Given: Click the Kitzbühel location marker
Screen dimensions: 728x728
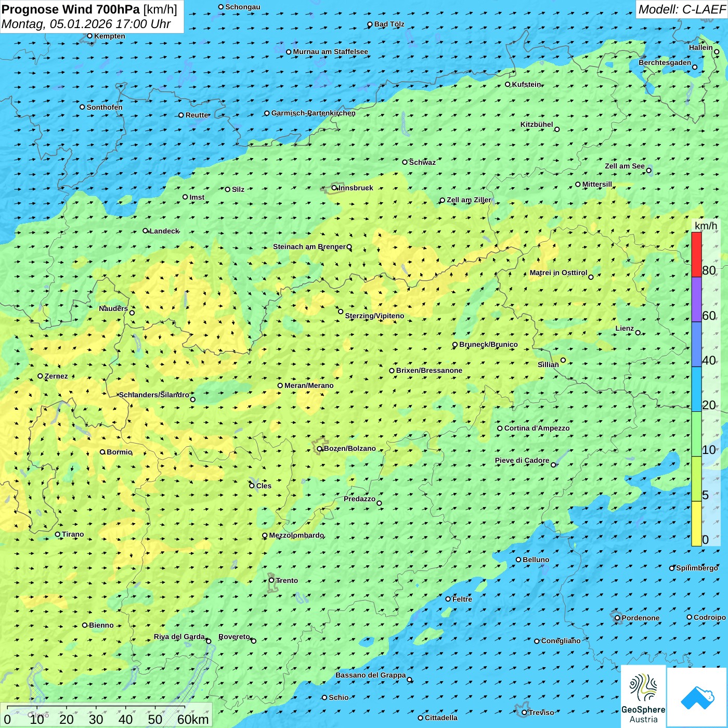Looking at the screenshot, I should [557, 129].
